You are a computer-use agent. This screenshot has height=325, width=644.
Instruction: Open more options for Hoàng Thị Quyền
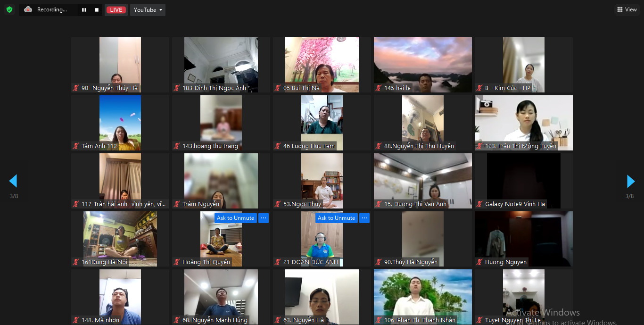click(264, 218)
